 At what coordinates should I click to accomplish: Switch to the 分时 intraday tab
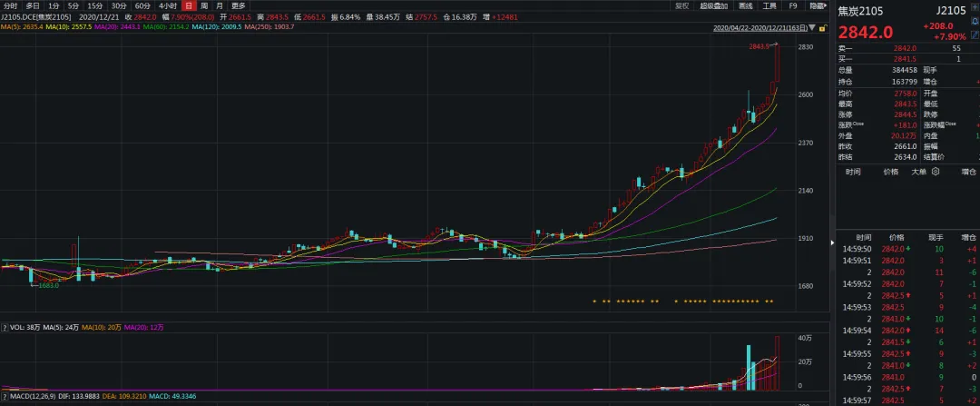(11, 5)
